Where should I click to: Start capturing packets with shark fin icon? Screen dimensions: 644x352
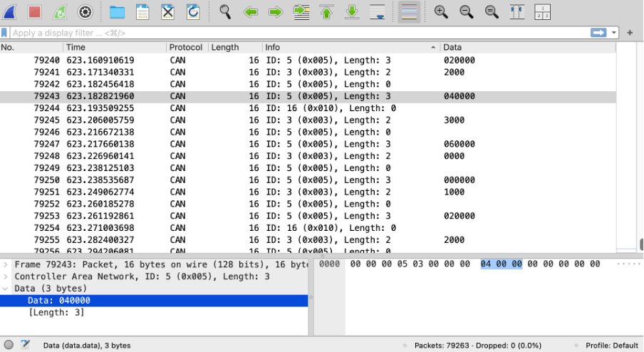pos(9,12)
